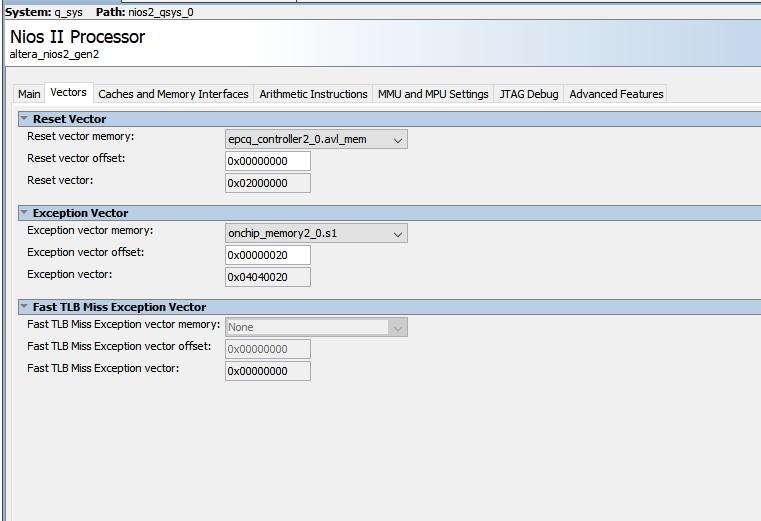Open the Advanced Features tab
761x521 pixels.
(x=616, y=94)
